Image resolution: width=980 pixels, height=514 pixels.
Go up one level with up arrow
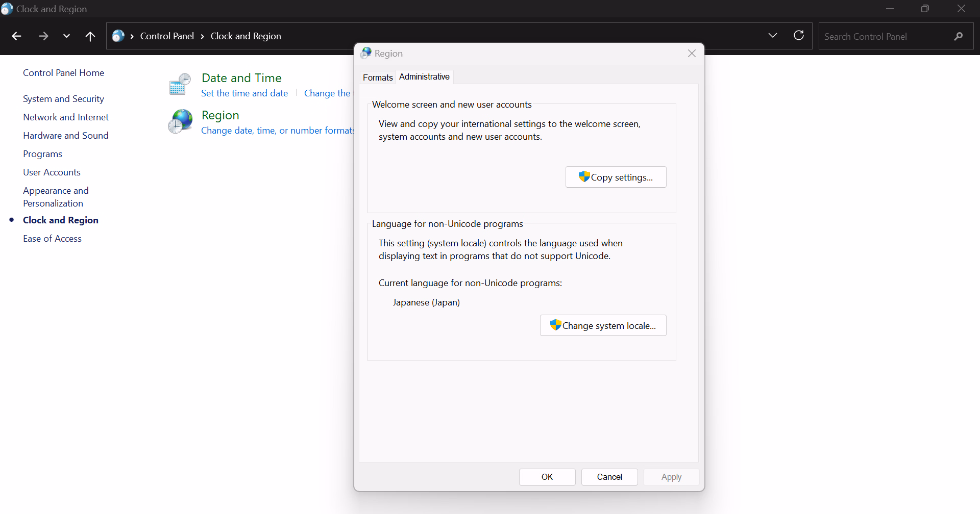tap(90, 36)
